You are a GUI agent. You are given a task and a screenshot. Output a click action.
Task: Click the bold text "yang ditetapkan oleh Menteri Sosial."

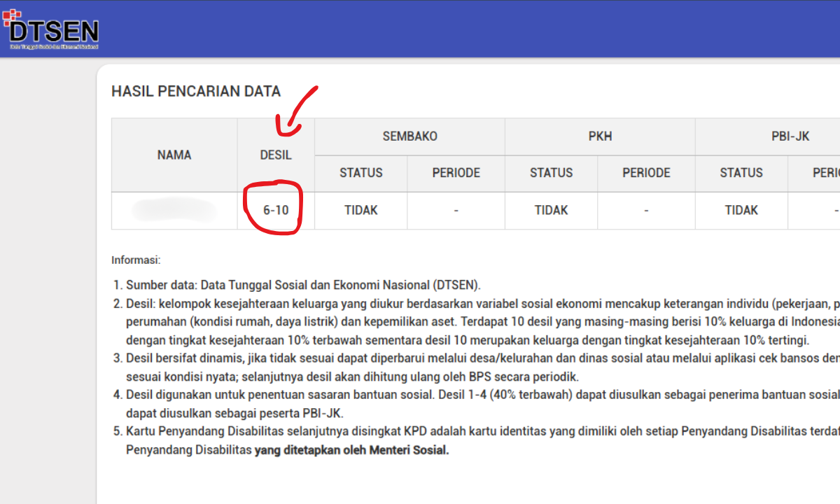click(351, 450)
